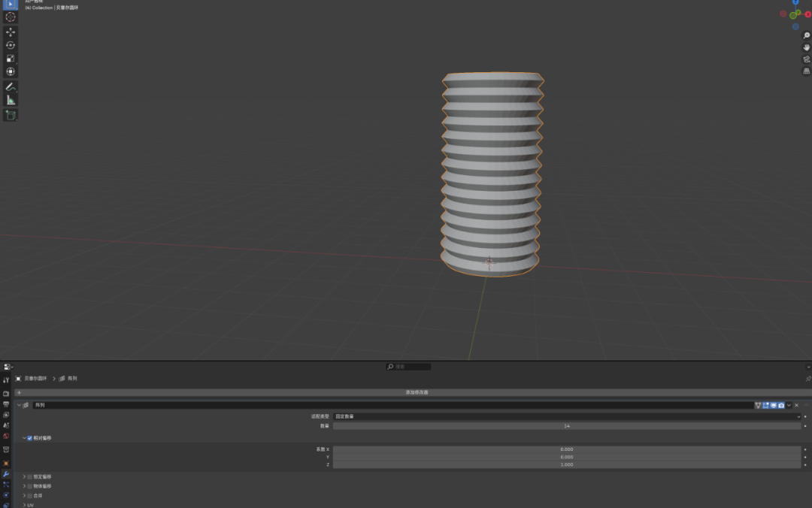Open the Object properties tab
Image resolution: width=812 pixels, height=508 pixels.
(x=6, y=464)
